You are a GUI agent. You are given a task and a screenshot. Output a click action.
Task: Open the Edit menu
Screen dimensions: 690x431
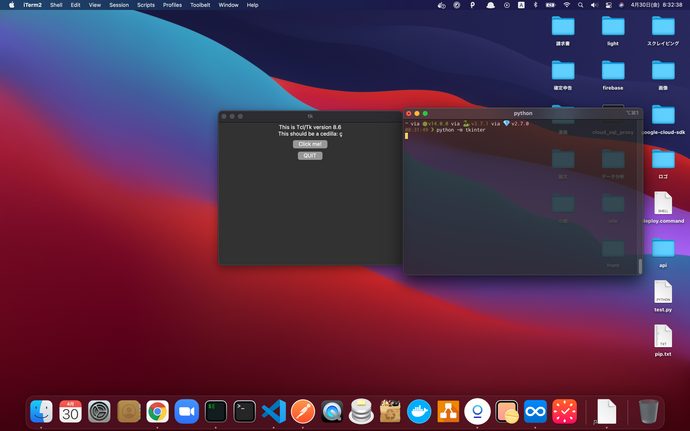75,5
